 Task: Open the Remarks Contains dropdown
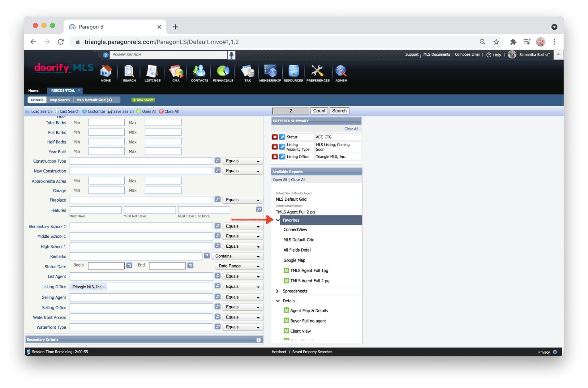click(237, 256)
